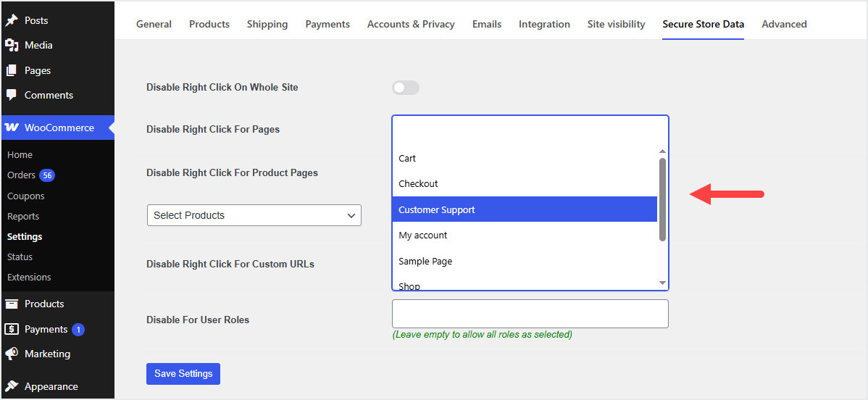Image resolution: width=868 pixels, height=400 pixels.
Task: Click the pages list scrollbar thumb
Action: point(662,199)
